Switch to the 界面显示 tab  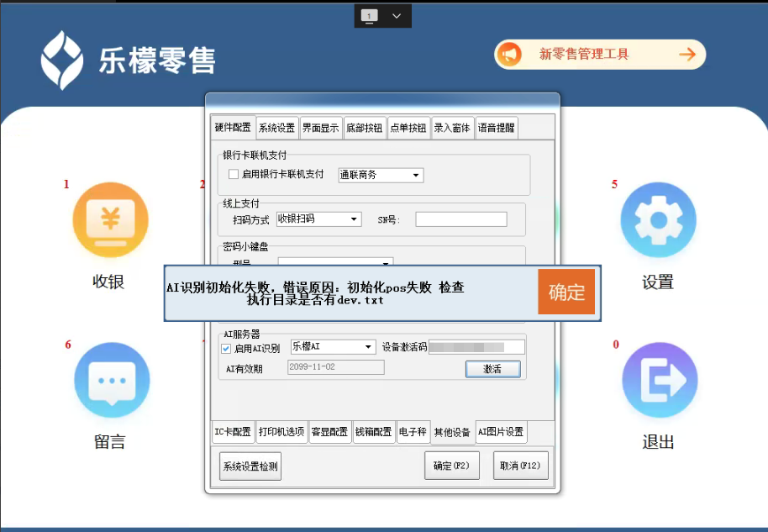click(x=320, y=128)
